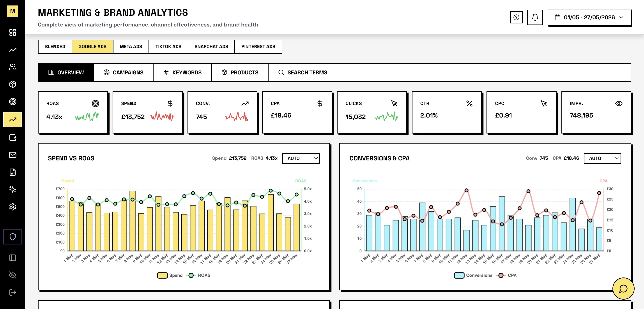Toggle Spend series in chart legend

[x=170, y=275]
